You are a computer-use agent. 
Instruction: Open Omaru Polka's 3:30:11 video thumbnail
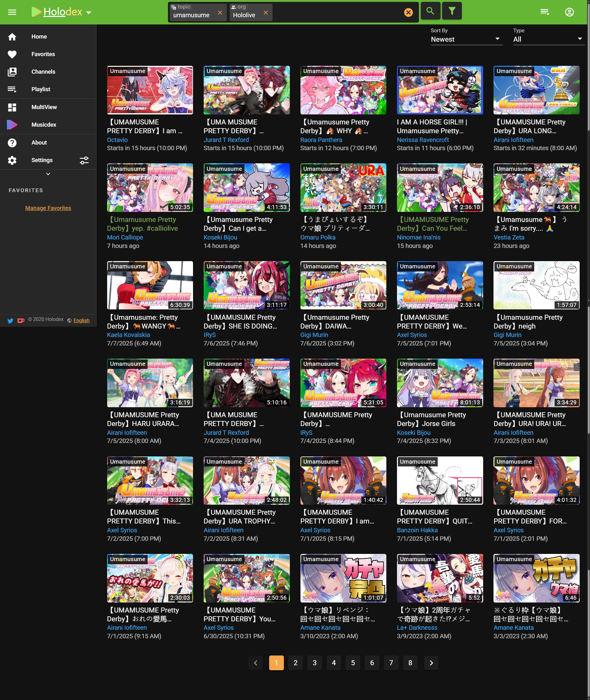coord(343,188)
